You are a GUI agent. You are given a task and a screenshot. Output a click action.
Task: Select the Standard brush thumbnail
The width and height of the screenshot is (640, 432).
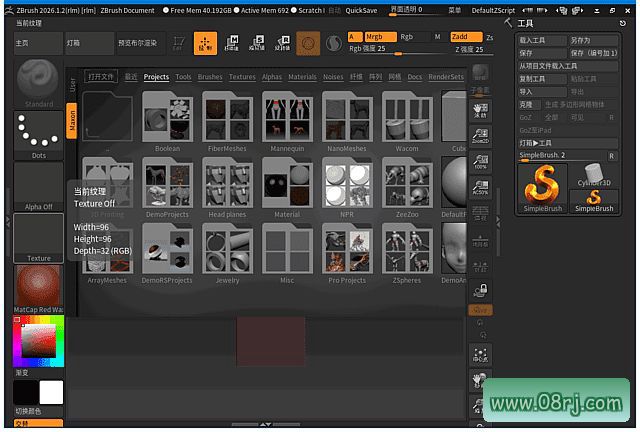click(39, 79)
